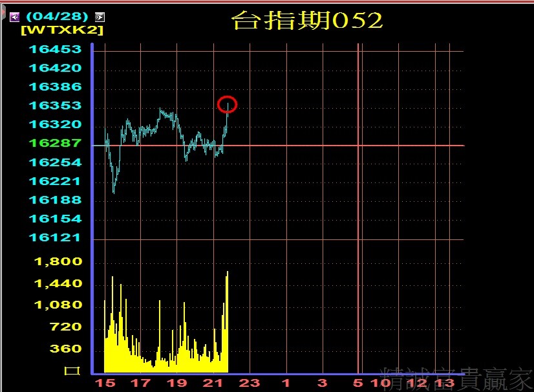Click the 1,800 volume axis label
The image size is (534, 392).
tap(58, 261)
